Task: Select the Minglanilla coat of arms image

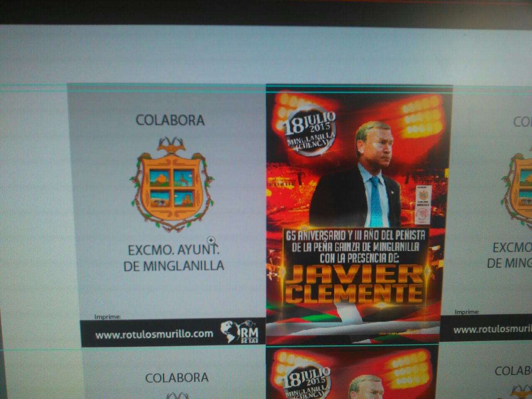Action: 172,184
